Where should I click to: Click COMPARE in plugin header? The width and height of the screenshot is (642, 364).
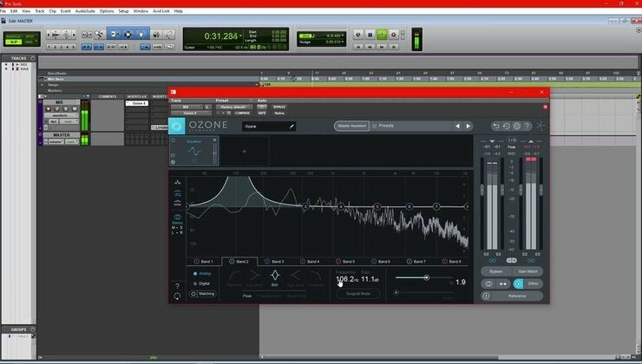(242, 113)
